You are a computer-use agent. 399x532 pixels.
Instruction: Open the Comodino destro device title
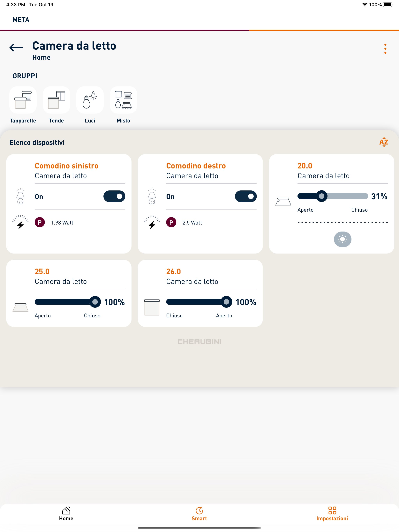196,166
